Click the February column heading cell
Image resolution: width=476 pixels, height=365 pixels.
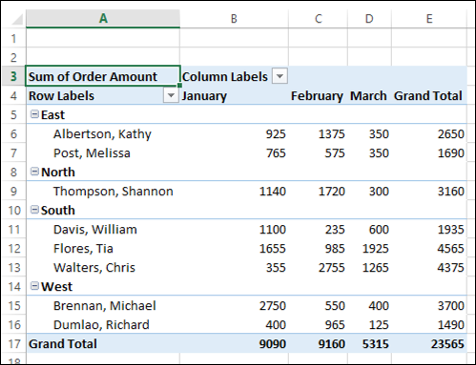(x=318, y=96)
